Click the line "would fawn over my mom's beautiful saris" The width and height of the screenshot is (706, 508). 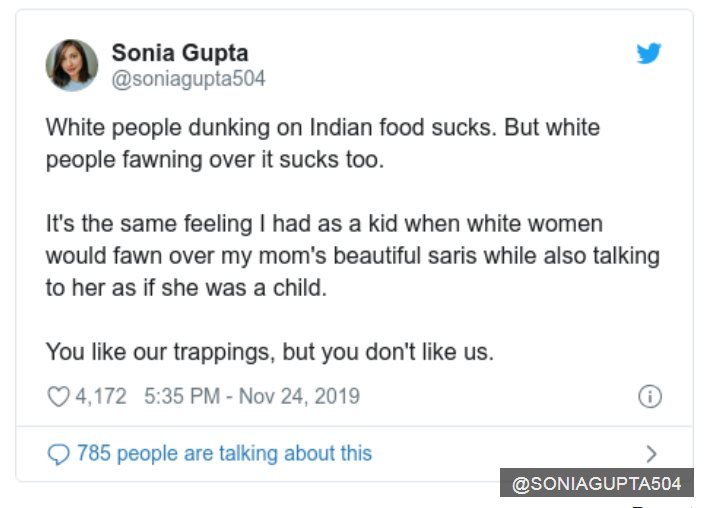[x=352, y=255]
